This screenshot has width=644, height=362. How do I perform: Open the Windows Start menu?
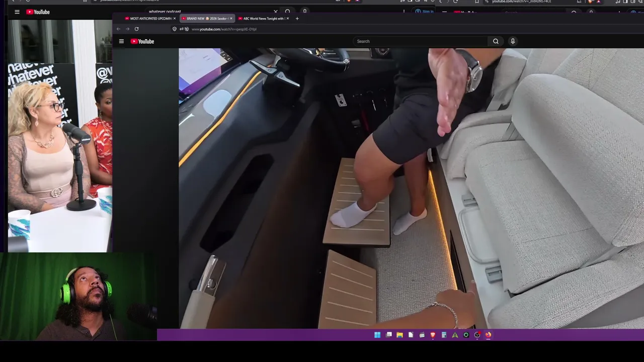click(377, 335)
